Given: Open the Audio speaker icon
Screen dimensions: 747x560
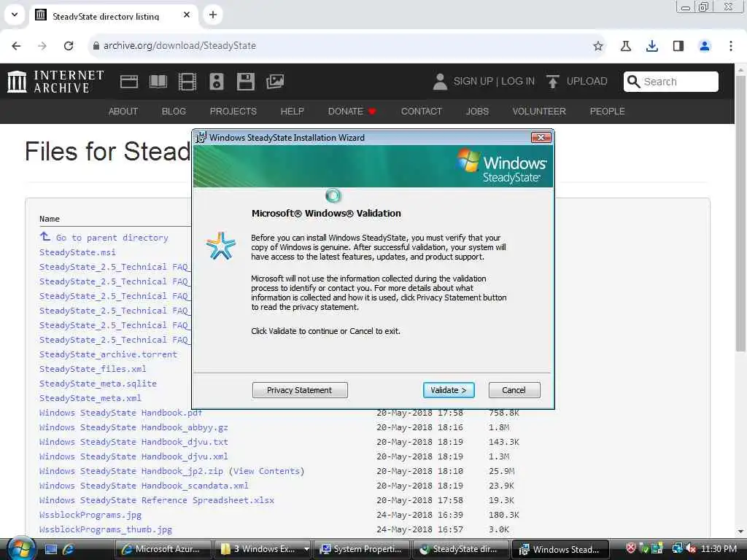Looking at the screenshot, I should point(216,82).
